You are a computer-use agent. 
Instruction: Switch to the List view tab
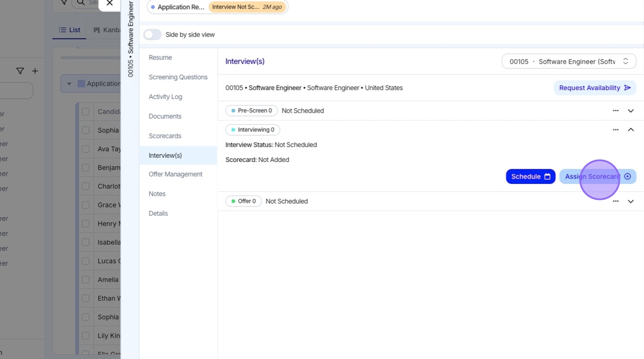point(70,30)
